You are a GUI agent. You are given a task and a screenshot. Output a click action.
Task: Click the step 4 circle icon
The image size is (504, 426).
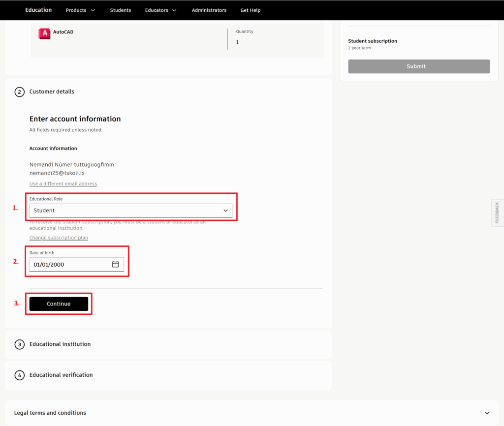[x=19, y=375]
